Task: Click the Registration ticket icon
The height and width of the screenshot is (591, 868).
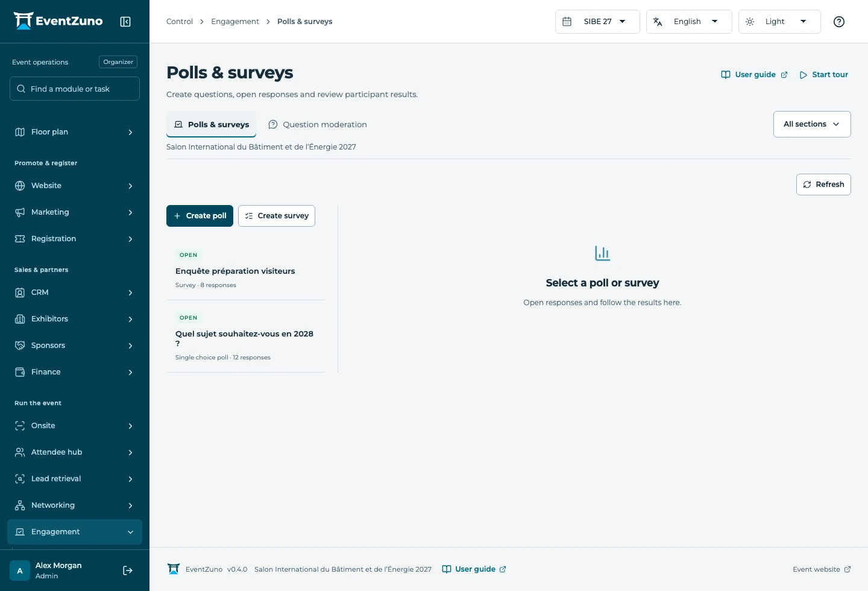Action: click(20, 239)
